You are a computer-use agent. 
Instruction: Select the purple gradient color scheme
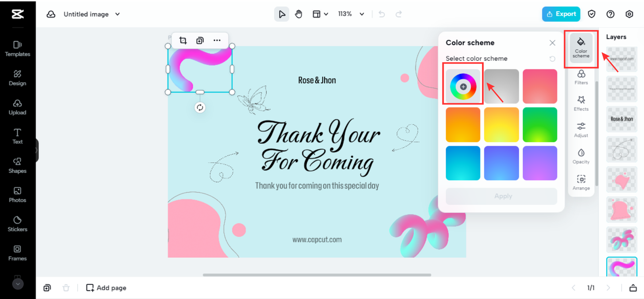540,163
